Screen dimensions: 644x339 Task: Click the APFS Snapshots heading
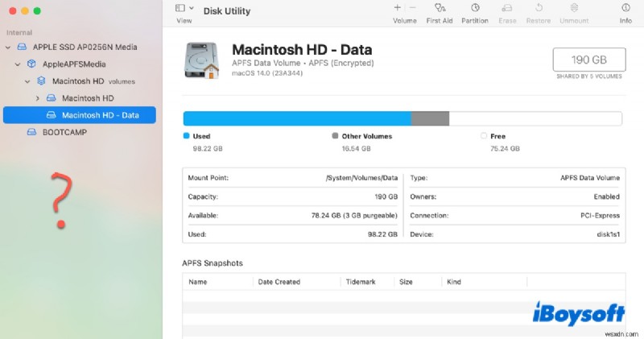[x=213, y=263]
